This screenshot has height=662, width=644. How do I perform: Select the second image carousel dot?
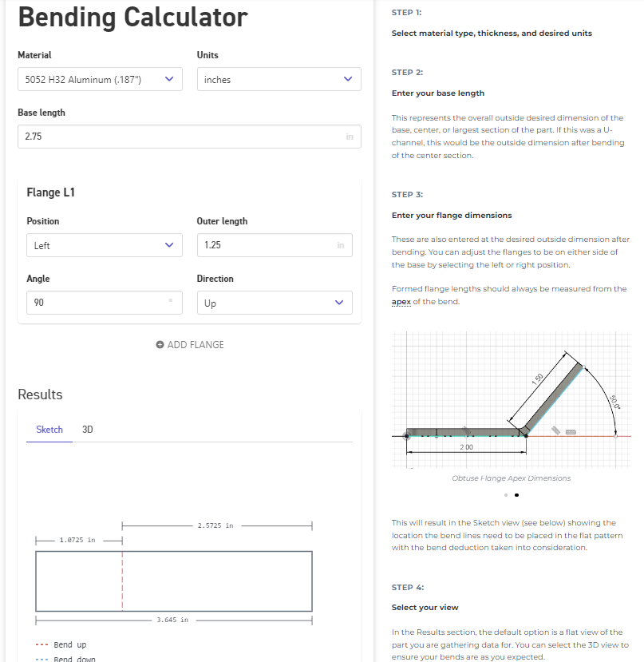click(516, 495)
